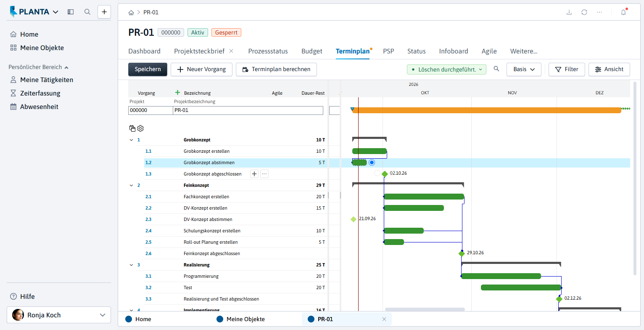Collapse the Realisierung group
The height and width of the screenshot is (330, 644).
tap(131, 265)
